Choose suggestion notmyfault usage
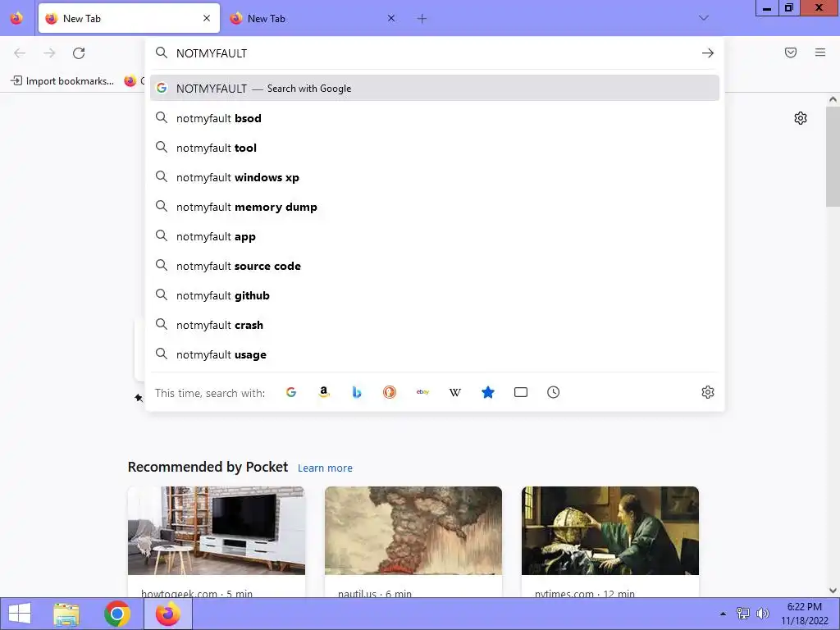 [435, 354]
